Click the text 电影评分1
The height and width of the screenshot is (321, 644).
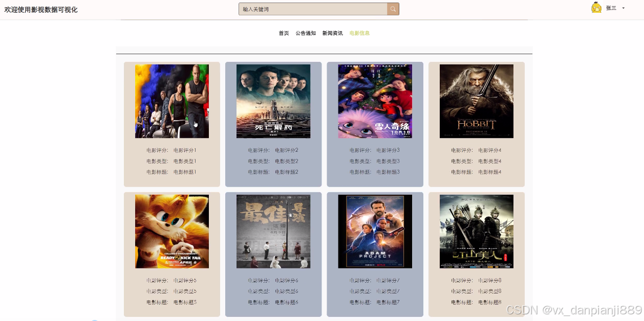185,151
